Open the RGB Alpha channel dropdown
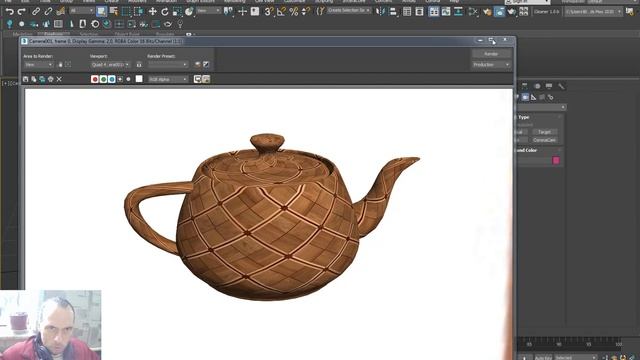Viewport: 640px width, 360px height. 168,79
